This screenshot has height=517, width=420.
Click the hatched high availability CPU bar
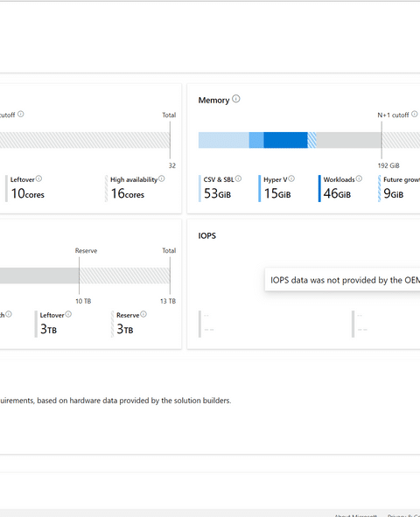85,140
